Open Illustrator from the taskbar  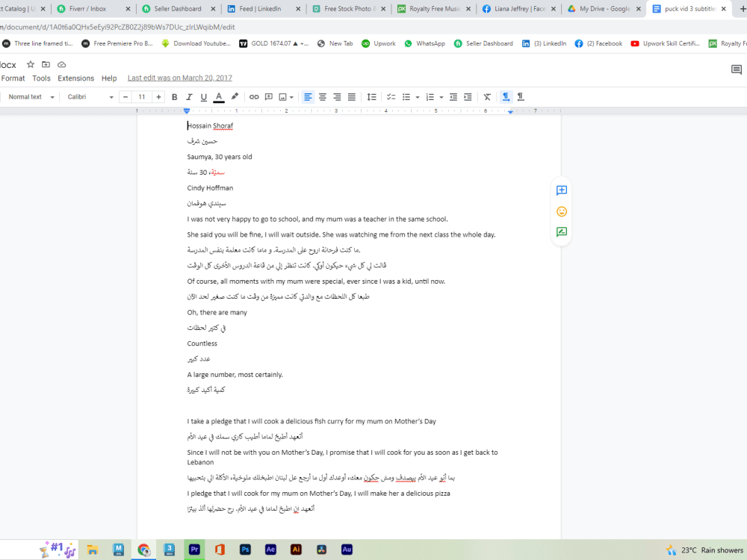(x=296, y=550)
